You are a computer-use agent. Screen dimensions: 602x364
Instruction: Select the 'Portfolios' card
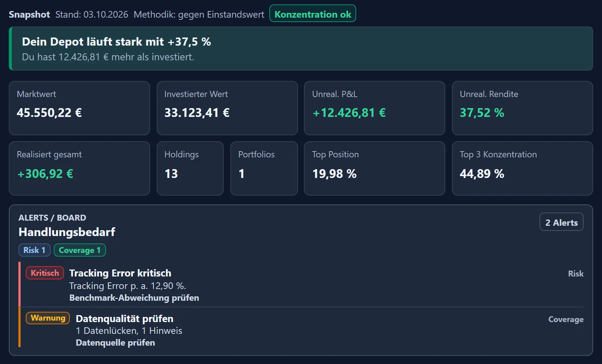pos(264,168)
